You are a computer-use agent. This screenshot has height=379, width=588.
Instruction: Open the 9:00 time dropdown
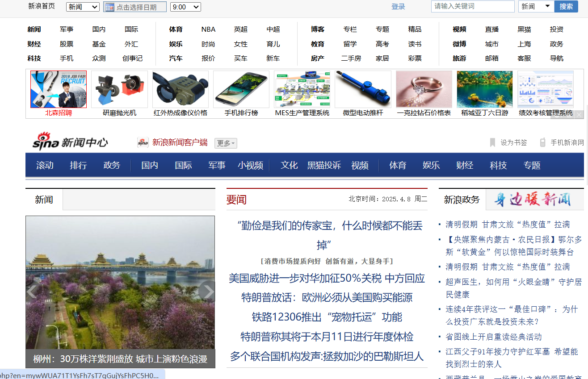click(x=185, y=7)
